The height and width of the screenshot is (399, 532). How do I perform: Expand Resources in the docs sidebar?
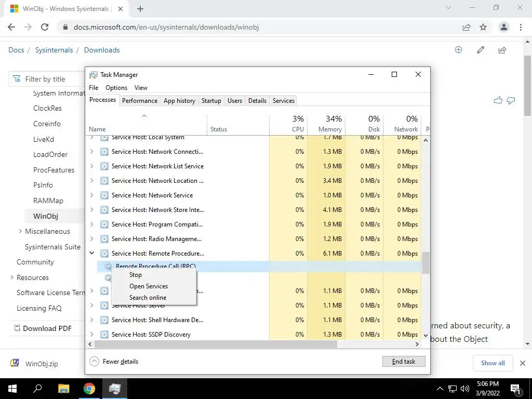(x=12, y=277)
